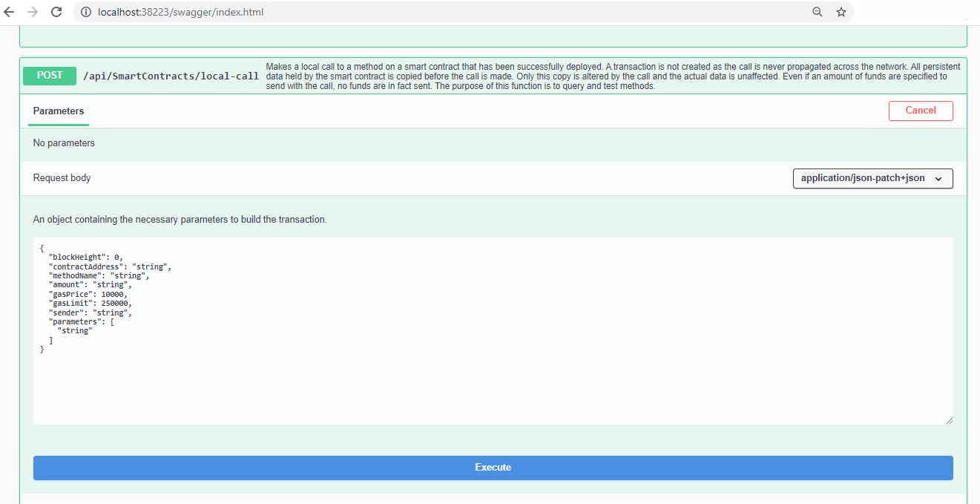Place cursor on the "parameters": [ line

[x=82, y=322]
